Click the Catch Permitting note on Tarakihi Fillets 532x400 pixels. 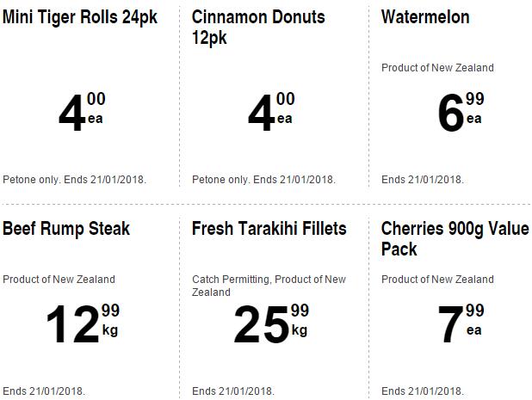tap(269, 286)
